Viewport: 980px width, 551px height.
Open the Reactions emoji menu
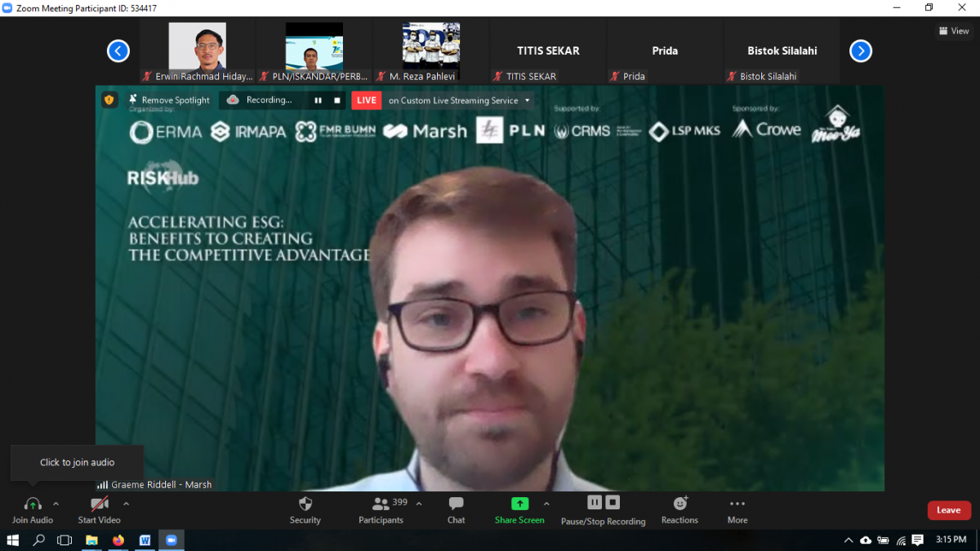pos(679,504)
